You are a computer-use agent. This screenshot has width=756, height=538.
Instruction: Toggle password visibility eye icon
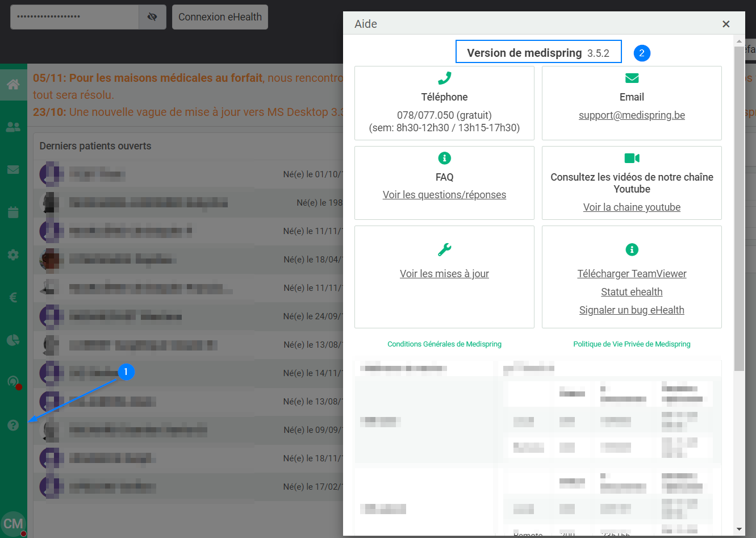[x=152, y=17]
